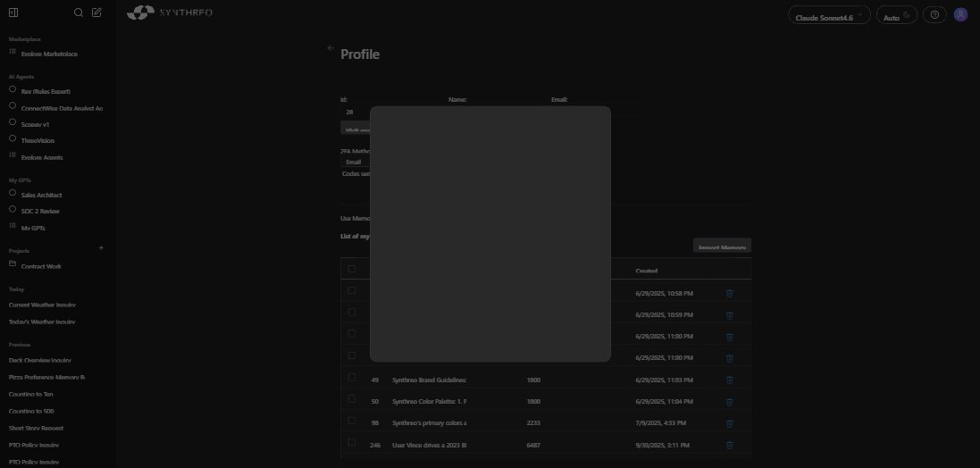
Task: Click the moon icon in Auto theme button
Action: [907, 15]
